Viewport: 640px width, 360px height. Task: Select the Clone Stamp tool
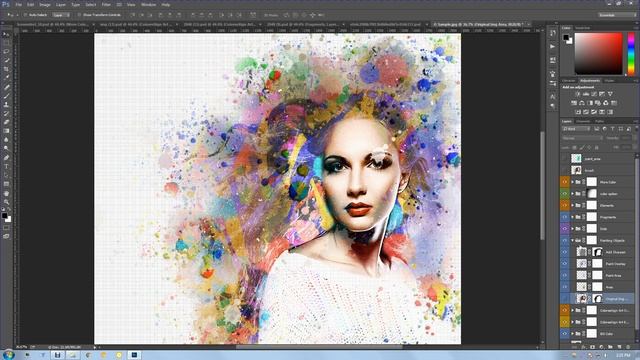pos(6,104)
